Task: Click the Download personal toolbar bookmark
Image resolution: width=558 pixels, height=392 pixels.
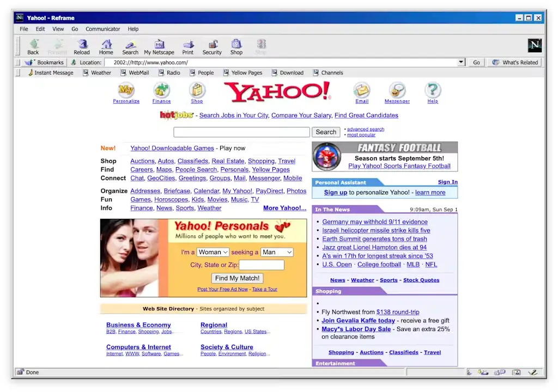Action: (x=288, y=72)
